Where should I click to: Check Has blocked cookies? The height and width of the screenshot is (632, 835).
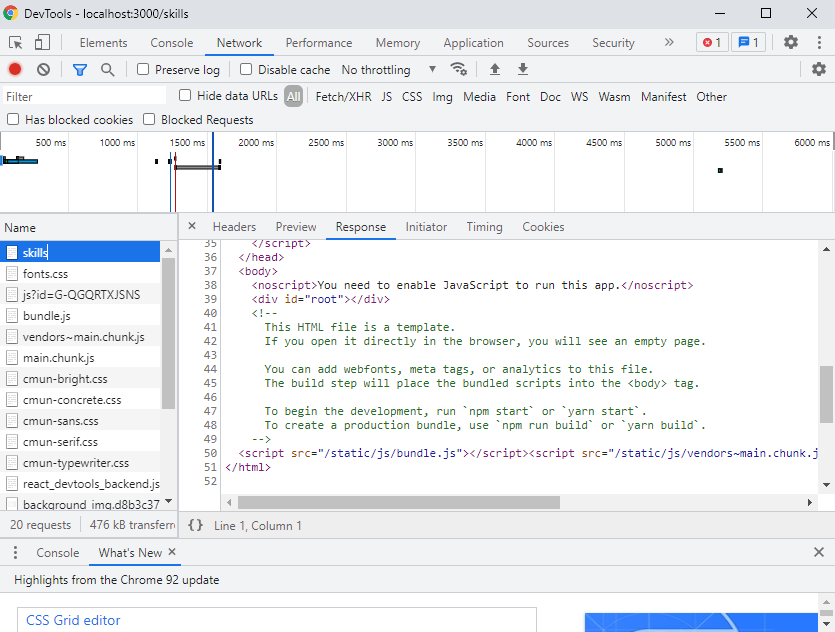[13, 119]
